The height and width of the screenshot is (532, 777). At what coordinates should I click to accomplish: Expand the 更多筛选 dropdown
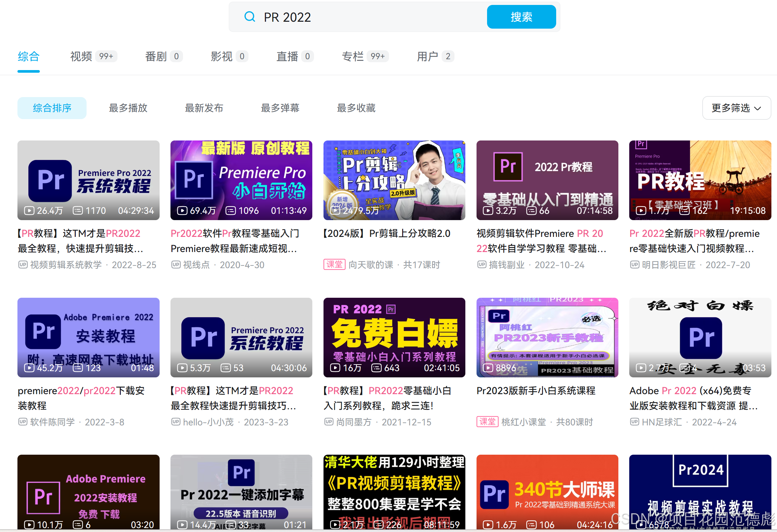736,108
